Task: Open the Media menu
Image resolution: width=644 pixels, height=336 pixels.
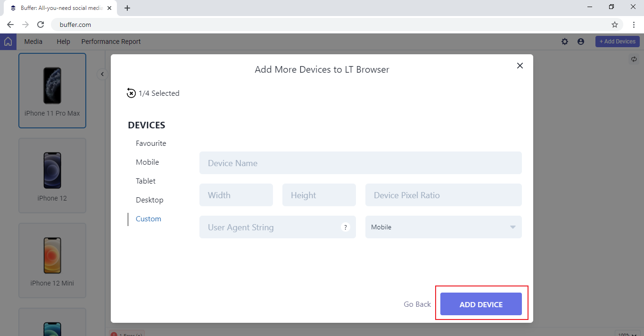Action: (33, 42)
